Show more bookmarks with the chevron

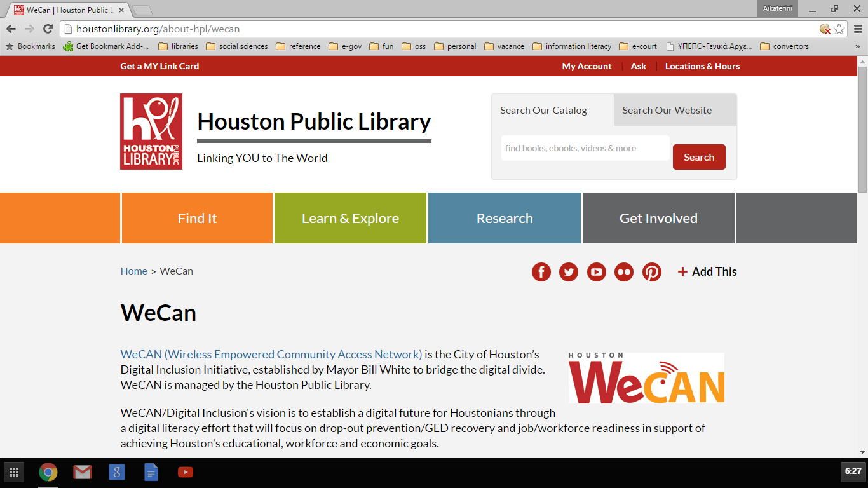(x=857, y=46)
